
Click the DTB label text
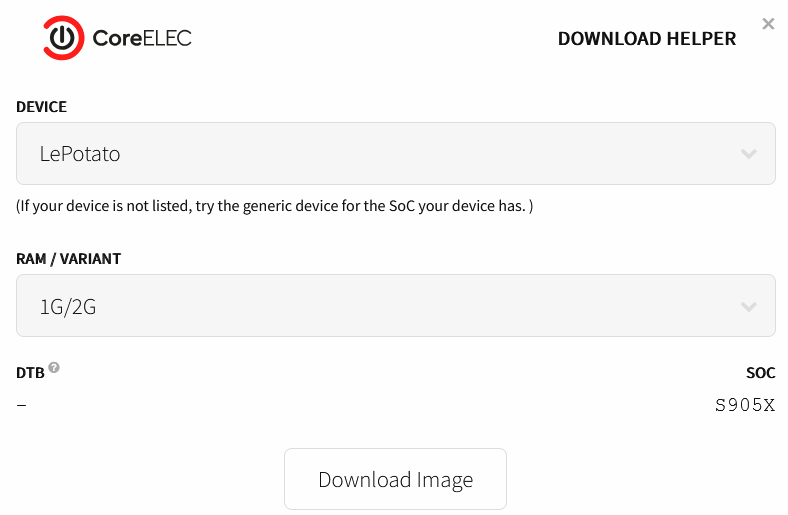click(30, 373)
